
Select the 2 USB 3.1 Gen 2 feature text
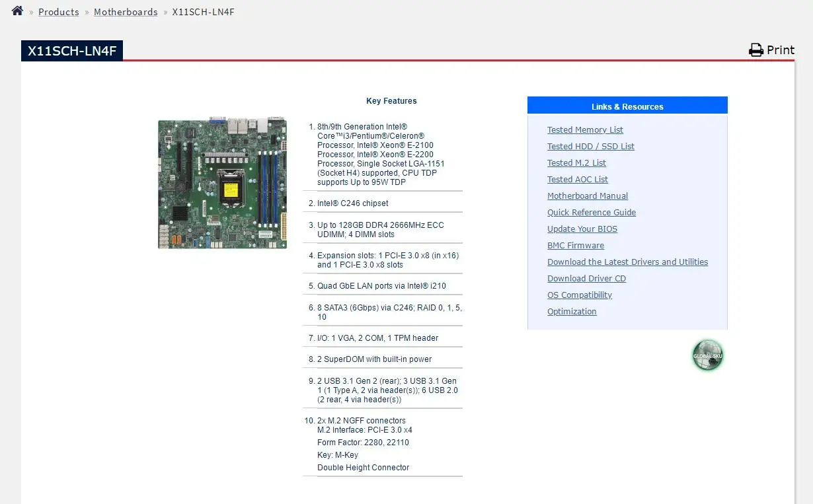tap(388, 390)
